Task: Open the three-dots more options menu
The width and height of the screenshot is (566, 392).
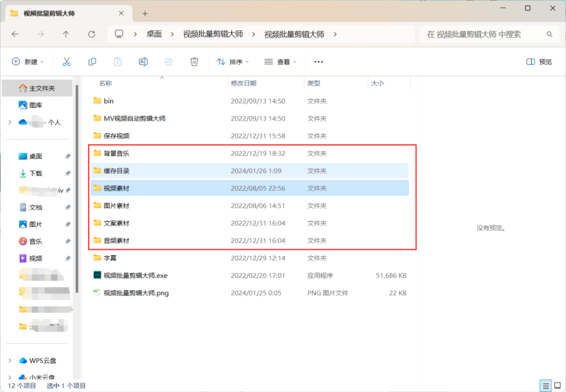Action: [319, 62]
